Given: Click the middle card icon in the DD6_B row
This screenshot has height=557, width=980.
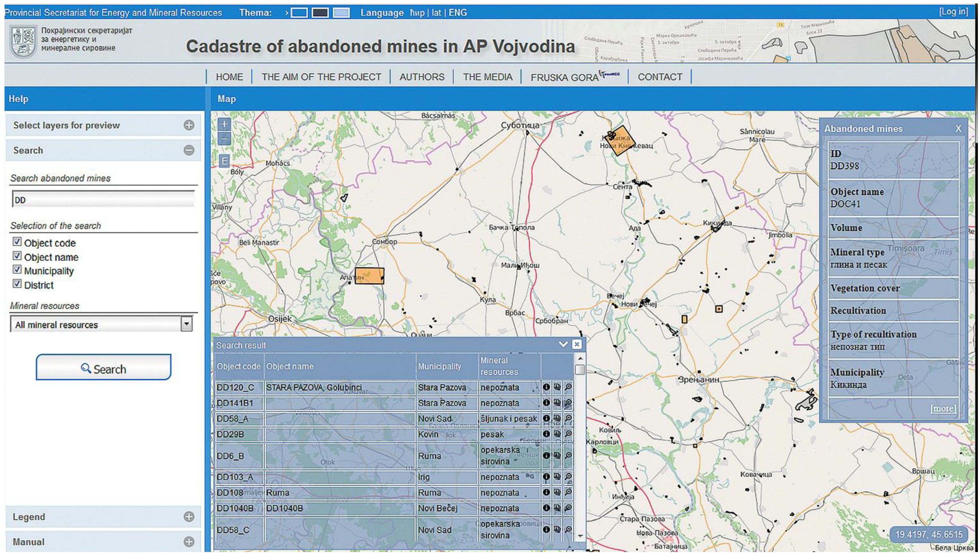Looking at the screenshot, I should (x=557, y=455).
